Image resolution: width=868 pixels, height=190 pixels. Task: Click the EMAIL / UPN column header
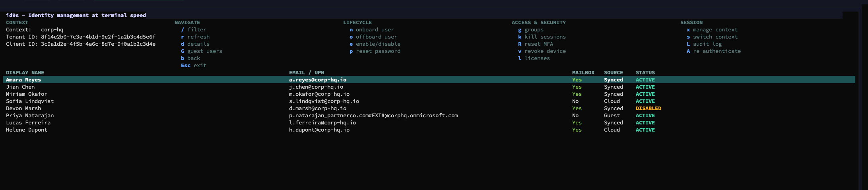(307, 73)
